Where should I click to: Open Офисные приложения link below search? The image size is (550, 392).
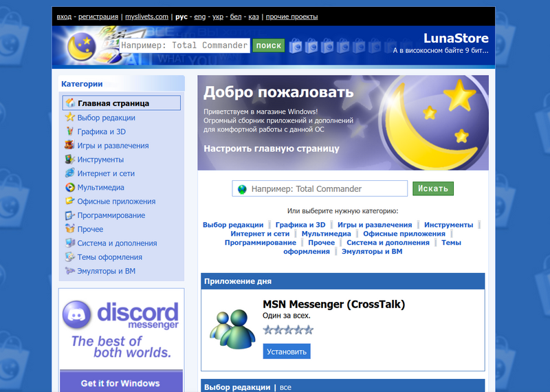[404, 234]
